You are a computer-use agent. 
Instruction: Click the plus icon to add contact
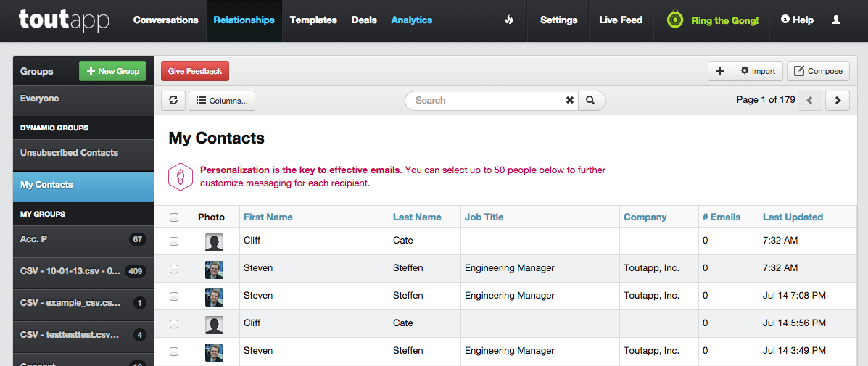(719, 71)
